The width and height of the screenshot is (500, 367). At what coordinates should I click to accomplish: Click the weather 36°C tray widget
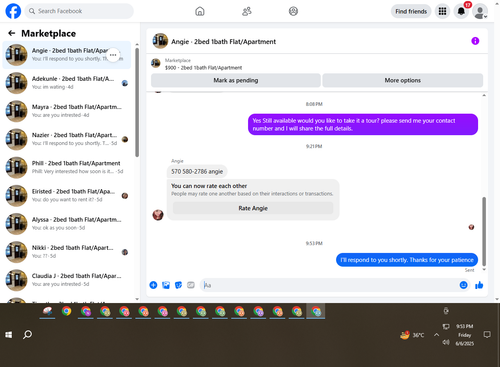[412, 335]
